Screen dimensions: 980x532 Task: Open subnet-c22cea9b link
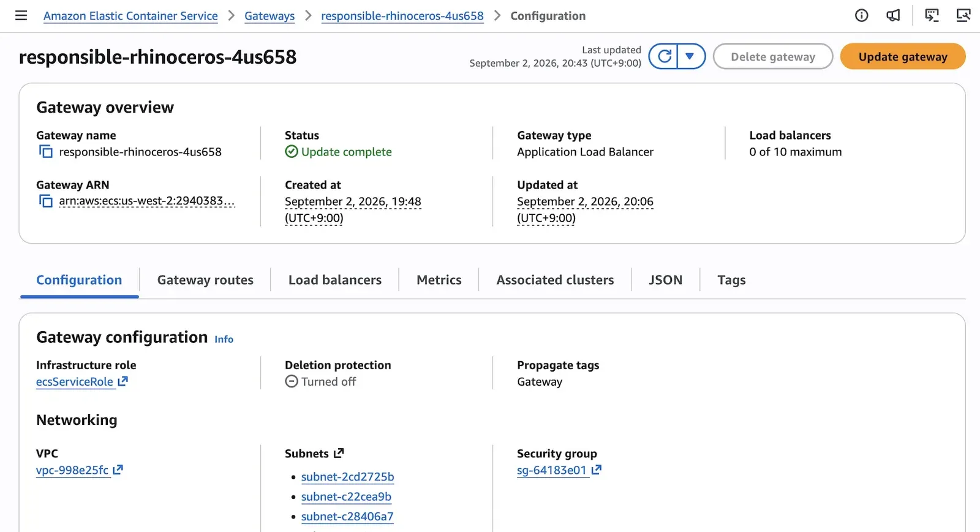point(346,496)
